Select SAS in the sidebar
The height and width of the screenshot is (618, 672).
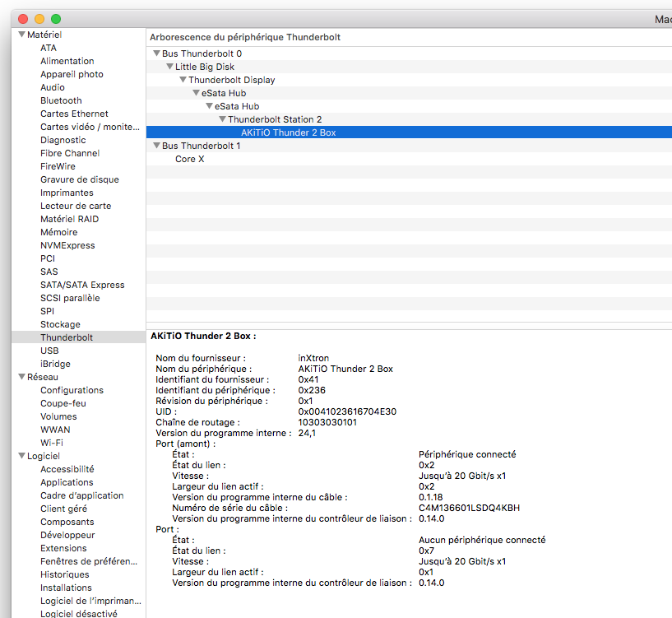tap(49, 272)
